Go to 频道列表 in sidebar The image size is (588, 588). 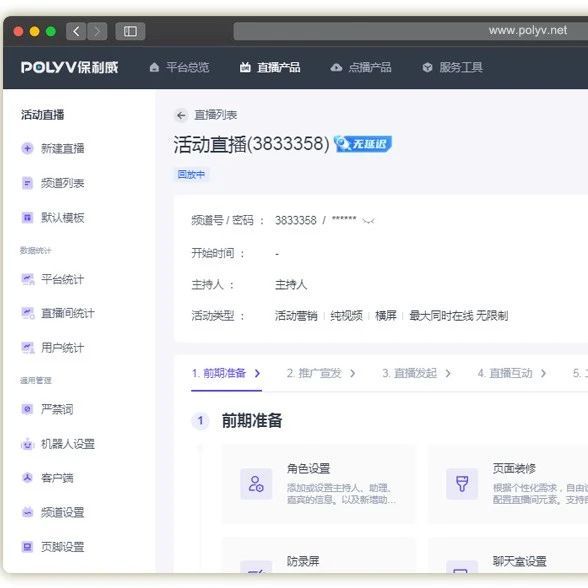click(63, 183)
